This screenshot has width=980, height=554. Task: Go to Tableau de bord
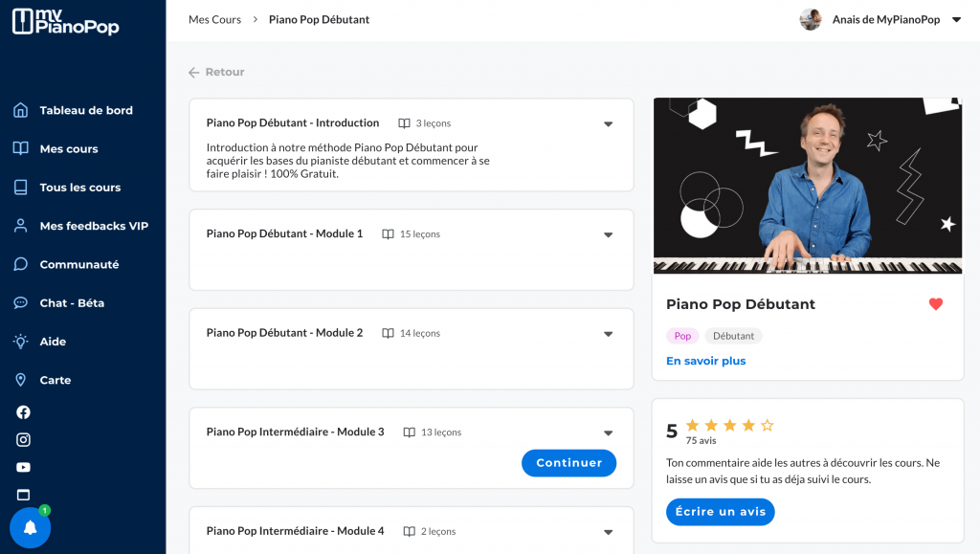85,110
